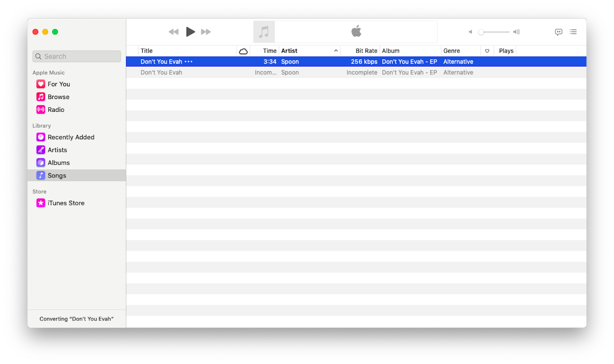
Task: Play the selected song
Action: (191, 32)
